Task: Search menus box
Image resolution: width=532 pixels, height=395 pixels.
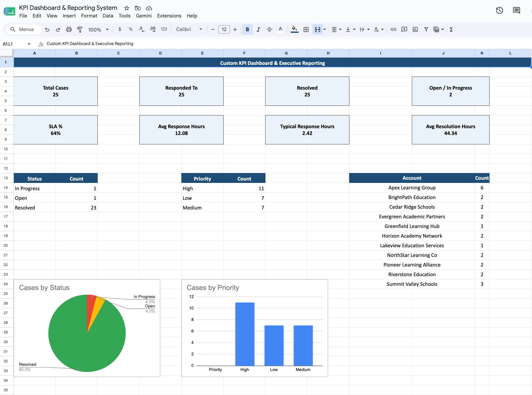Action: tap(23, 29)
